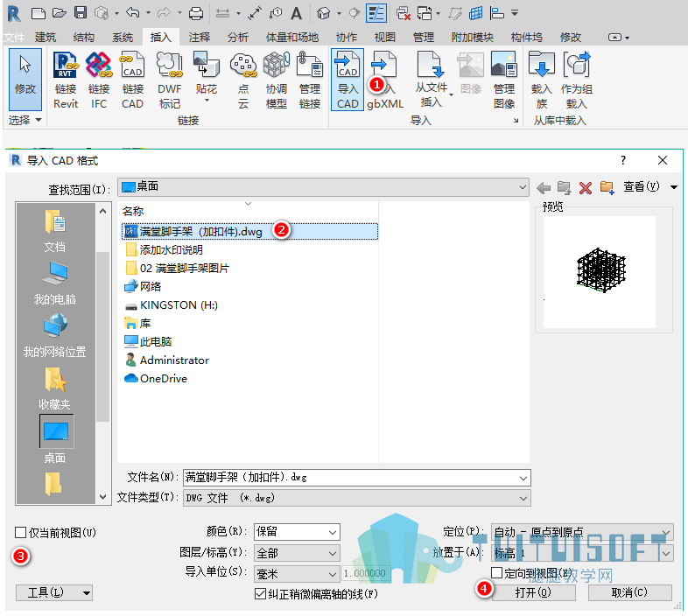
Task: Open the Tools (工具) dropdown button
Action: pos(54,593)
